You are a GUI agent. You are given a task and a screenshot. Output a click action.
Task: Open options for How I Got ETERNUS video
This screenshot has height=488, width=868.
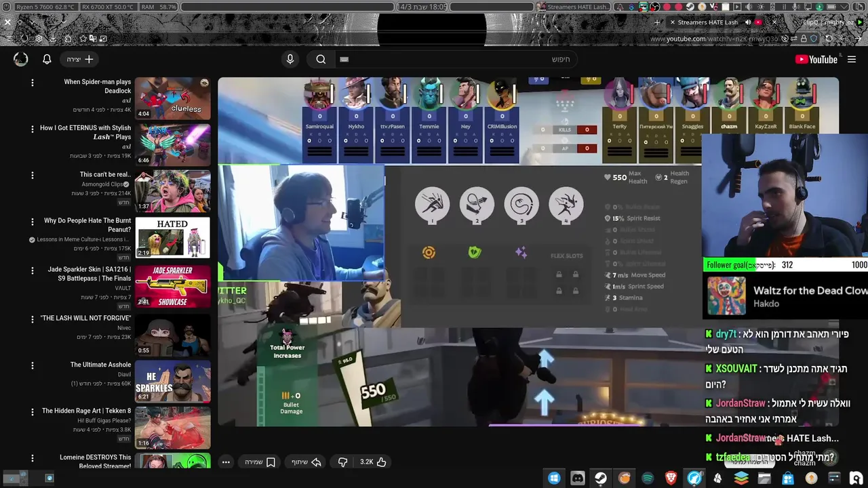(x=32, y=129)
